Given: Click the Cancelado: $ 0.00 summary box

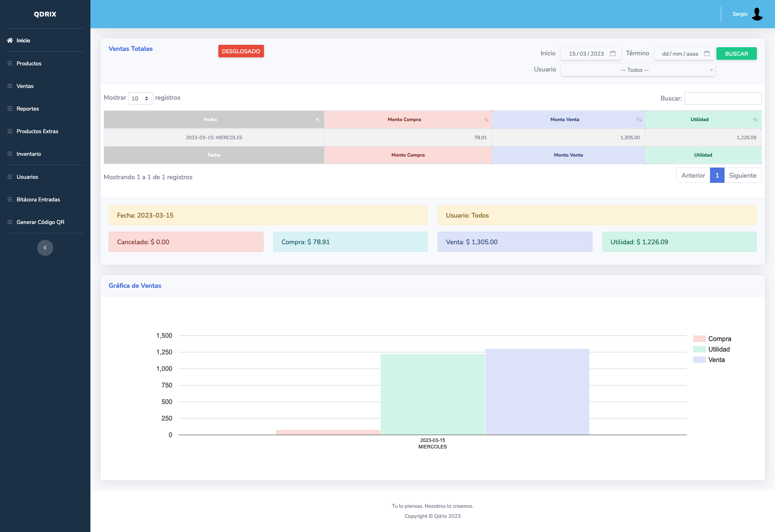Looking at the screenshot, I should click(x=186, y=242).
